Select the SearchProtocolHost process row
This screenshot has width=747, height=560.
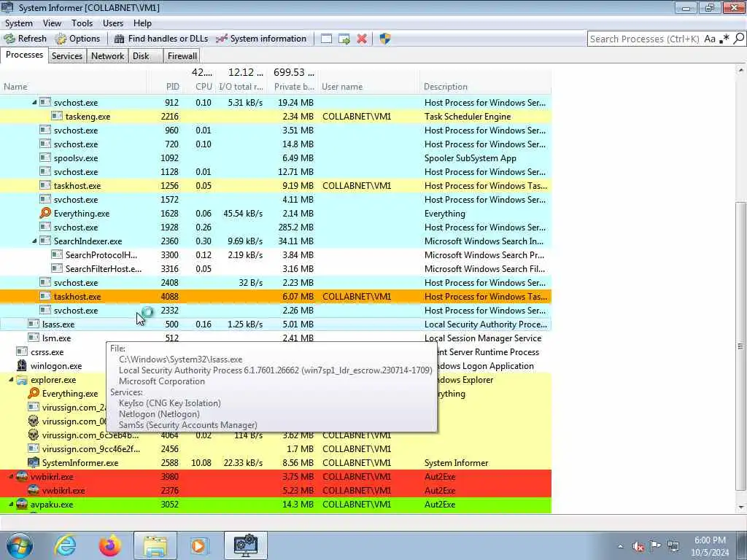[x=275, y=255]
